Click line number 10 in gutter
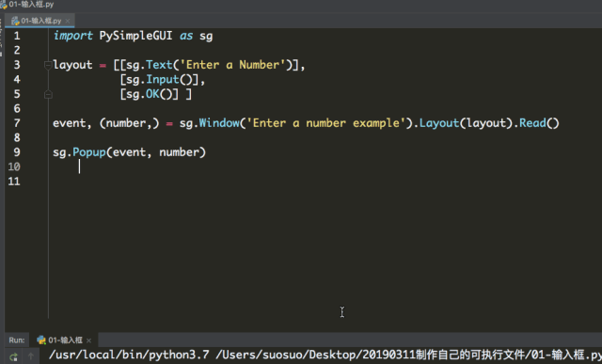The image size is (602, 364). (14, 166)
